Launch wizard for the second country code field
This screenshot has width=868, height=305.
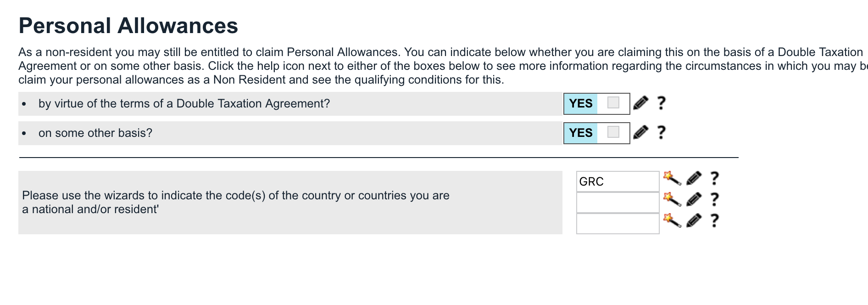pyautogui.click(x=672, y=199)
